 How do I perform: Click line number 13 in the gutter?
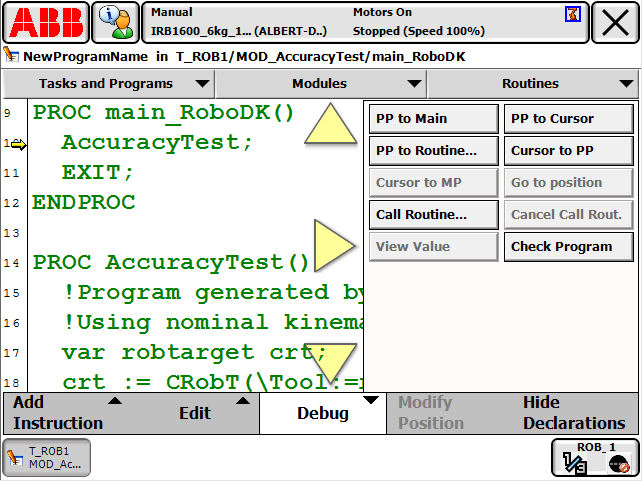click(x=11, y=233)
